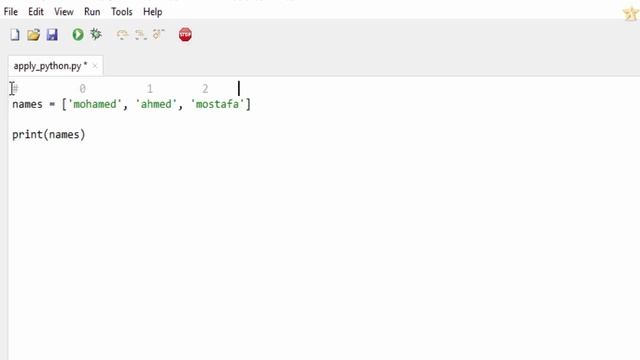The width and height of the screenshot is (640, 360).
Task: Save the file with the floppy disk icon
Action: tap(52, 35)
